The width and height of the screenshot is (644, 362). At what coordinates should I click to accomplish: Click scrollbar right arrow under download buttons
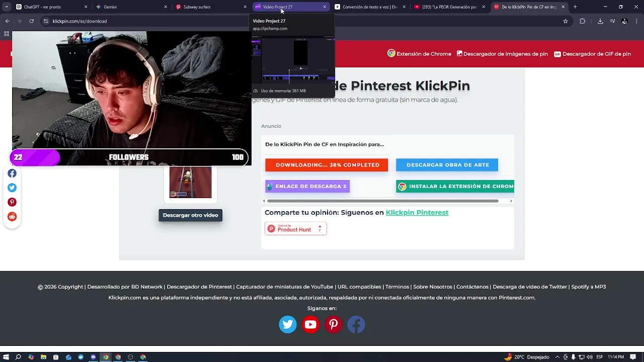511,201
